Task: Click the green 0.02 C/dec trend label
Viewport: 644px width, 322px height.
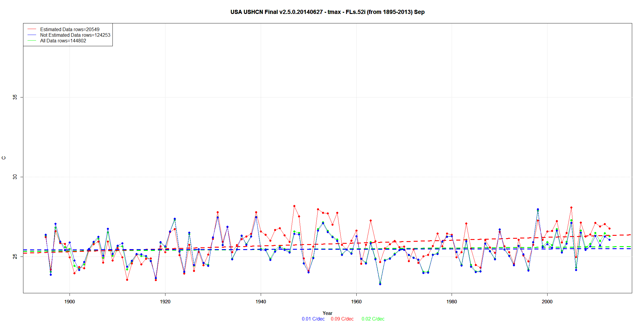Action: pyautogui.click(x=373, y=319)
